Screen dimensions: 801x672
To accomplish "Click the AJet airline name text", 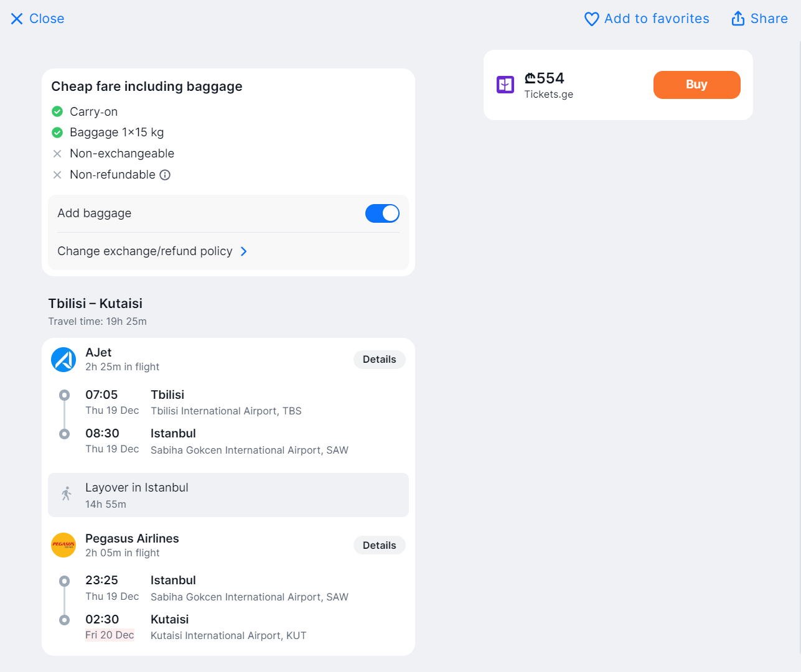I will click(98, 353).
